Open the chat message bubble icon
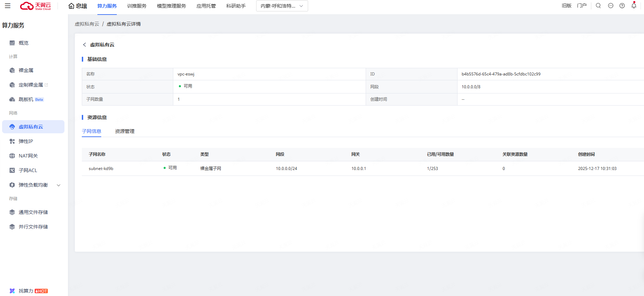 pyautogui.click(x=611, y=6)
